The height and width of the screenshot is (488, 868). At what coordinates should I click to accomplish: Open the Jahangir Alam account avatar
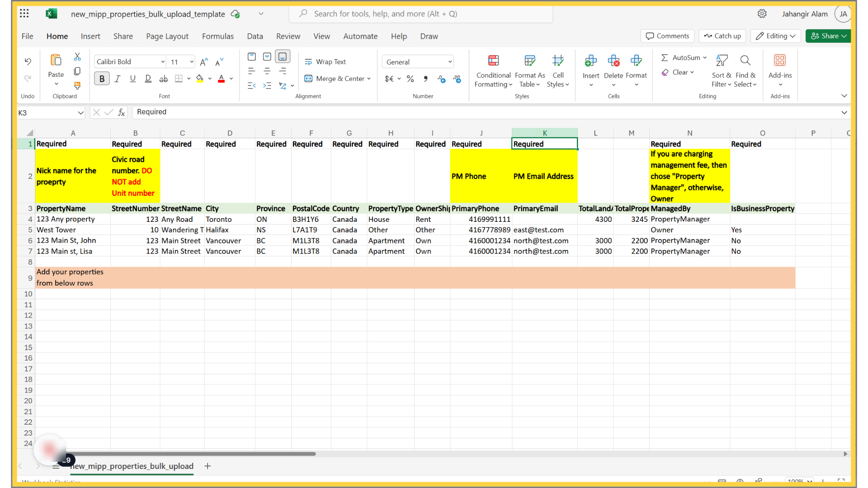pyautogui.click(x=843, y=14)
